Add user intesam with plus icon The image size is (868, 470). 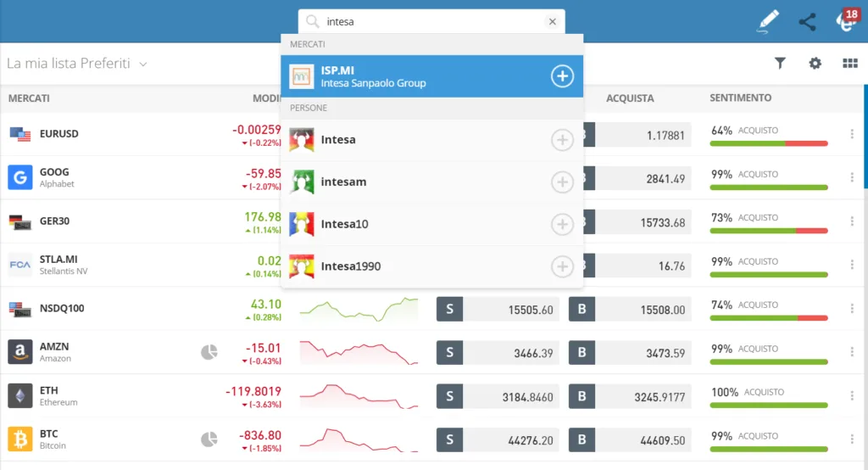562,182
